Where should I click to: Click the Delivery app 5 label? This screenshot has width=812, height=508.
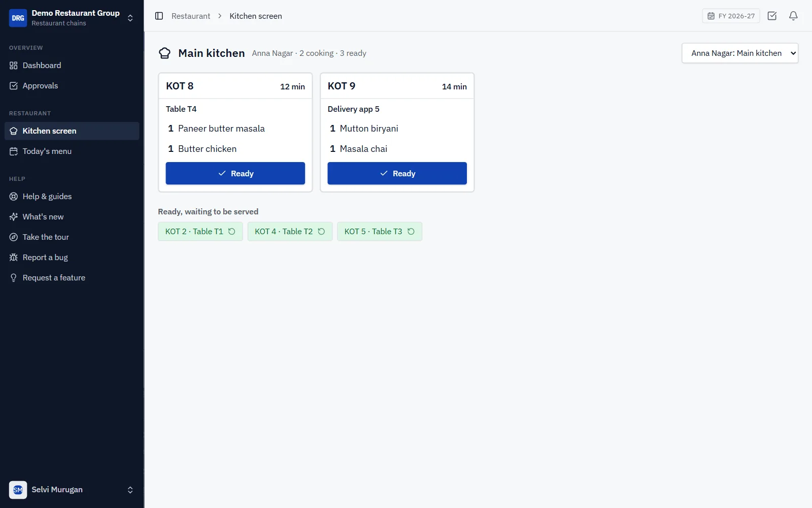coord(353,109)
